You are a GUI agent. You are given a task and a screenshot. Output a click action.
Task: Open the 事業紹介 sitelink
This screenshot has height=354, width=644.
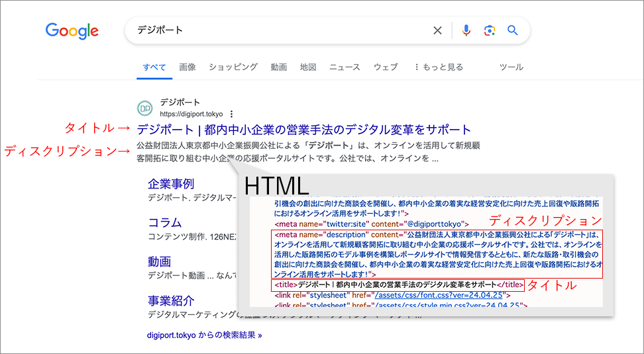pyautogui.click(x=171, y=300)
